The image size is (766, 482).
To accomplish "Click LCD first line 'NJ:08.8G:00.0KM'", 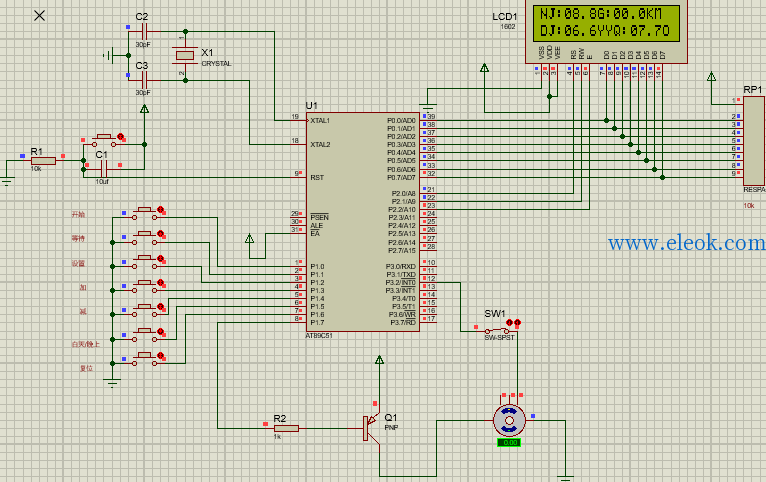I will pyautogui.click(x=600, y=14).
